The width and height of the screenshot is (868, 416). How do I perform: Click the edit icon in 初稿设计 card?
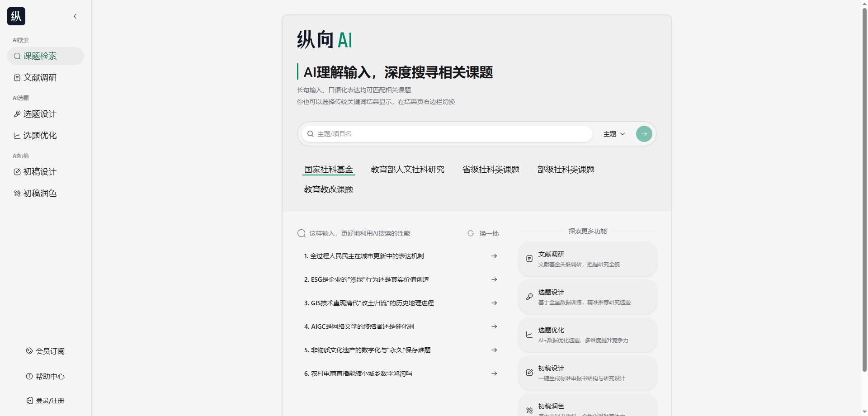tap(529, 373)
